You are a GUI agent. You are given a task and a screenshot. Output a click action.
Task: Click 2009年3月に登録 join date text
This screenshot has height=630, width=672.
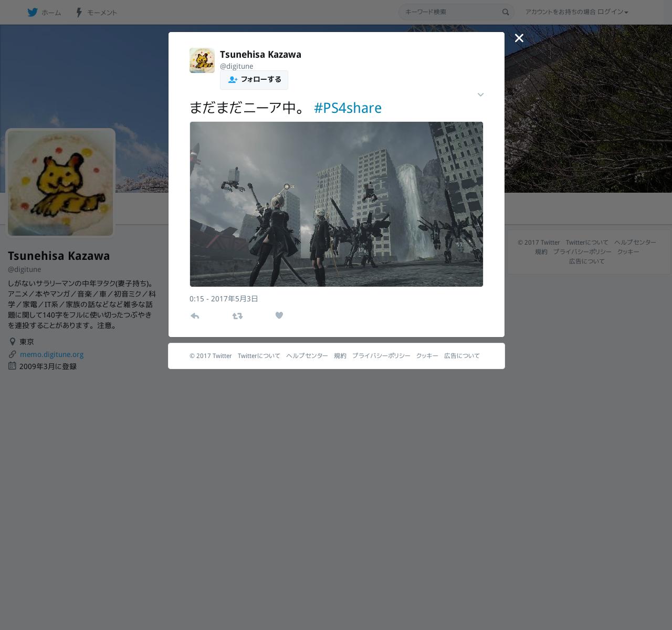point(48,366)
